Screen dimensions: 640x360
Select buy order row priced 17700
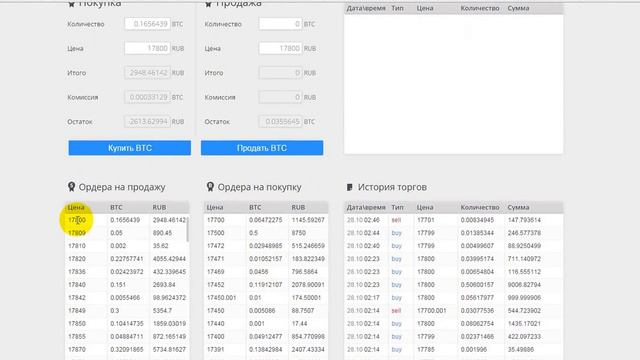(266, 220)
